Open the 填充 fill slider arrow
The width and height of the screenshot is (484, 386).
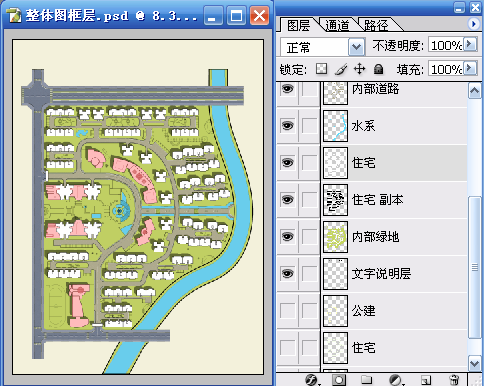coord(470,68)
